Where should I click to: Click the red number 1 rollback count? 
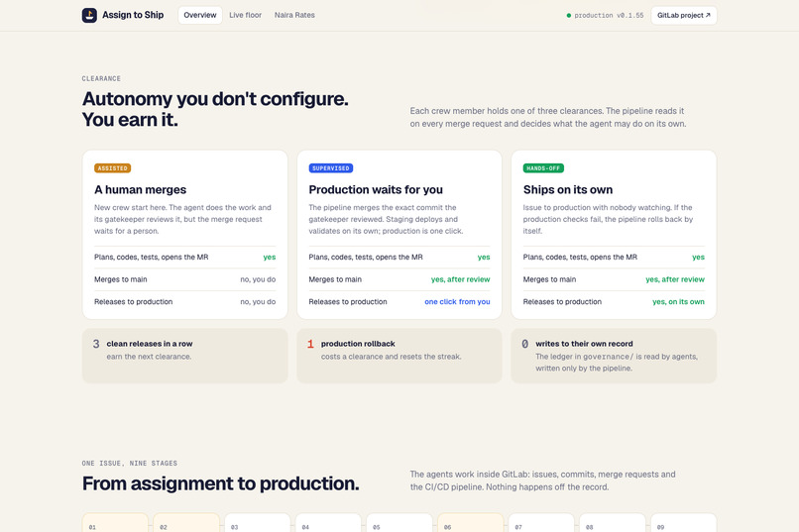point(310,344)
